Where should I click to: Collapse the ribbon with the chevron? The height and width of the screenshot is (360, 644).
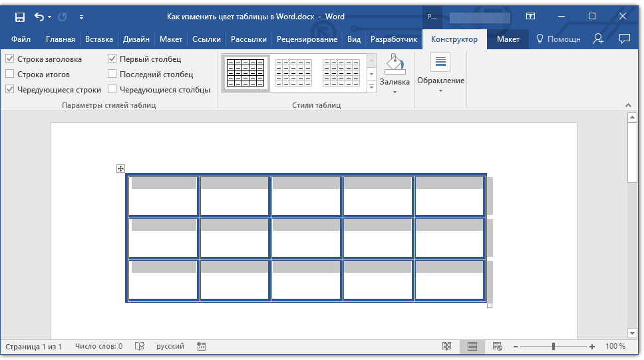[627, 105]
